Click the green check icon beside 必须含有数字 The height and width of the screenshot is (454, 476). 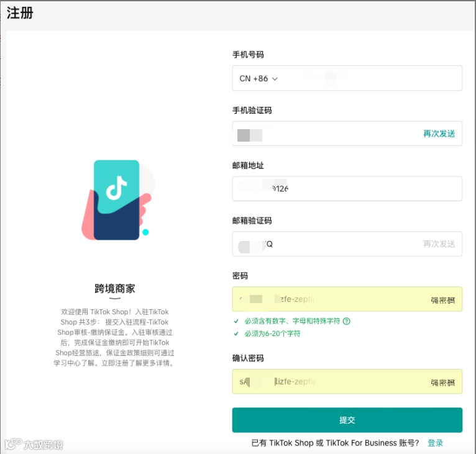[236, 321]
